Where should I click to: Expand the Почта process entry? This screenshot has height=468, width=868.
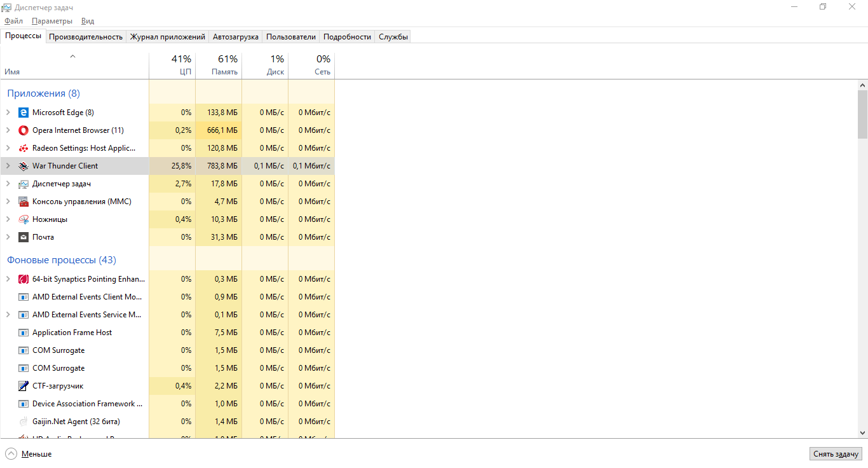[8, 237]
